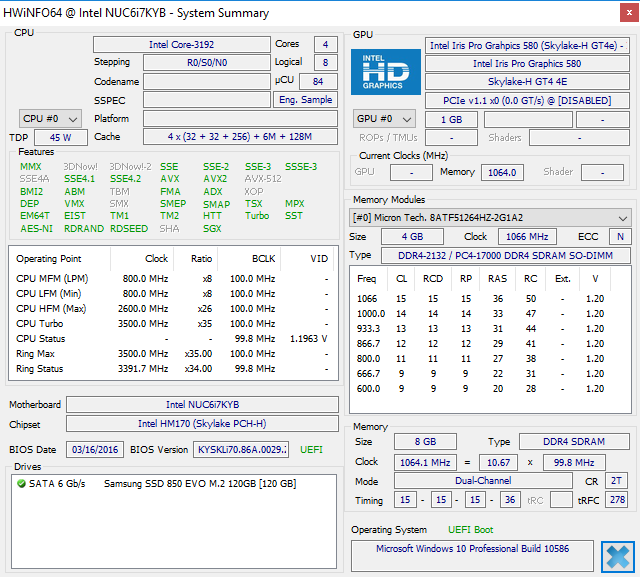The width and height of the screenshot is (640, 577).
Task: Click the Eng. Sample field
Action: 305,100
